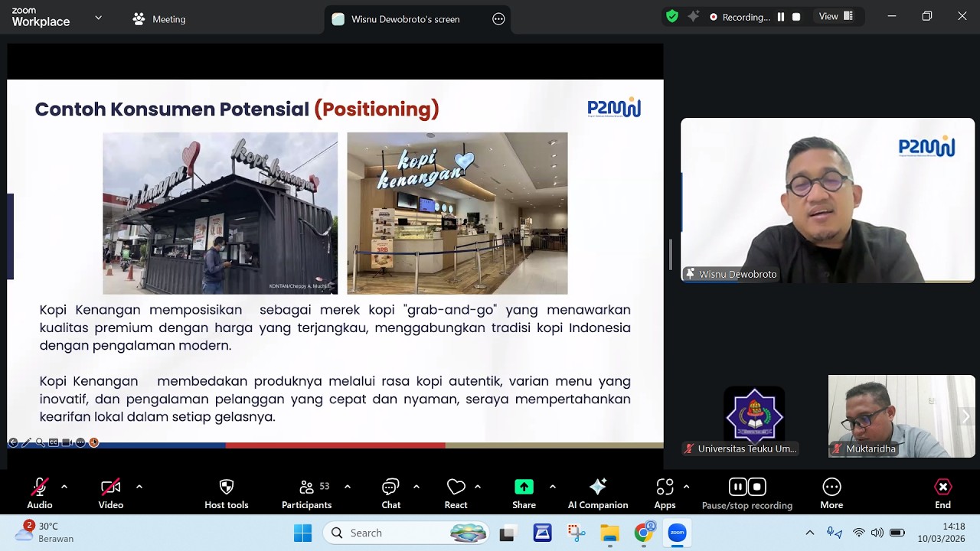Open the Windows Start menu
Image resolution: width=980 pixels, height=551 pixels.
pos(302,533)
